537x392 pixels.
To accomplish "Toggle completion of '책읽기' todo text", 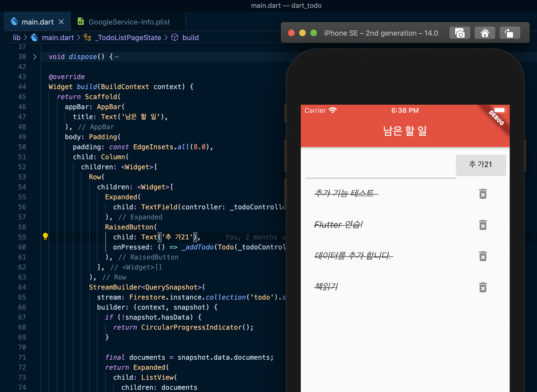I will point(326,286).
